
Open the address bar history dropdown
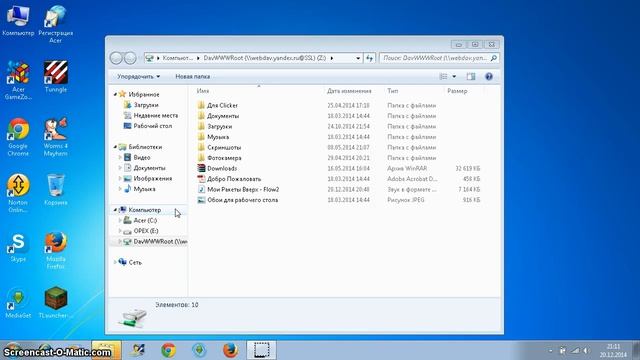tap(358, 58)
